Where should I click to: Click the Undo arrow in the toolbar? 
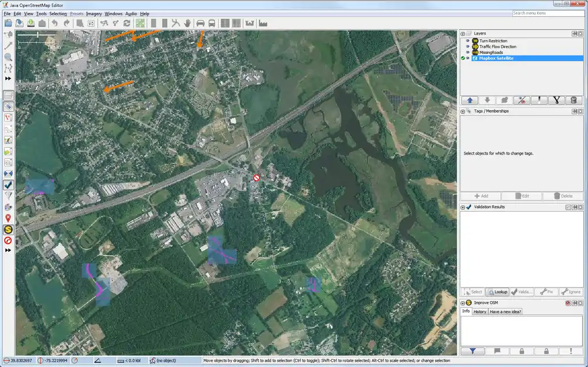[55, 23]
